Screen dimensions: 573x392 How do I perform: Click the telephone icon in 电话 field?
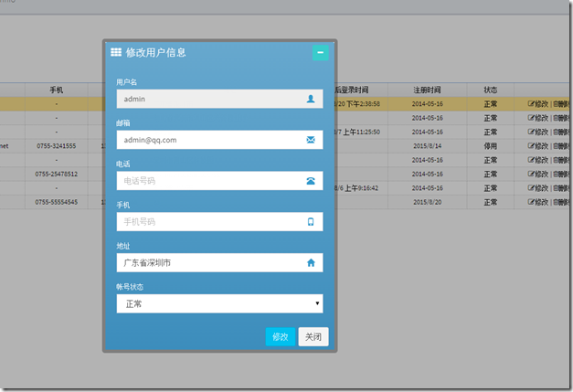(311, 181)
